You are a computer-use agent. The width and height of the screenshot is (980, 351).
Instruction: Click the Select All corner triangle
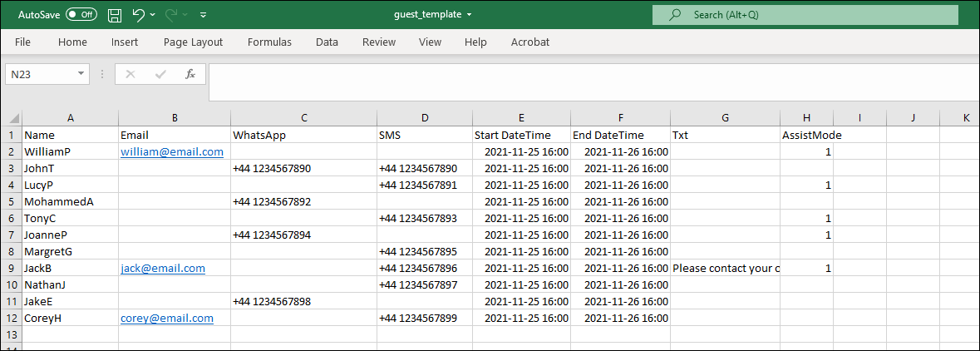(11, 118)
